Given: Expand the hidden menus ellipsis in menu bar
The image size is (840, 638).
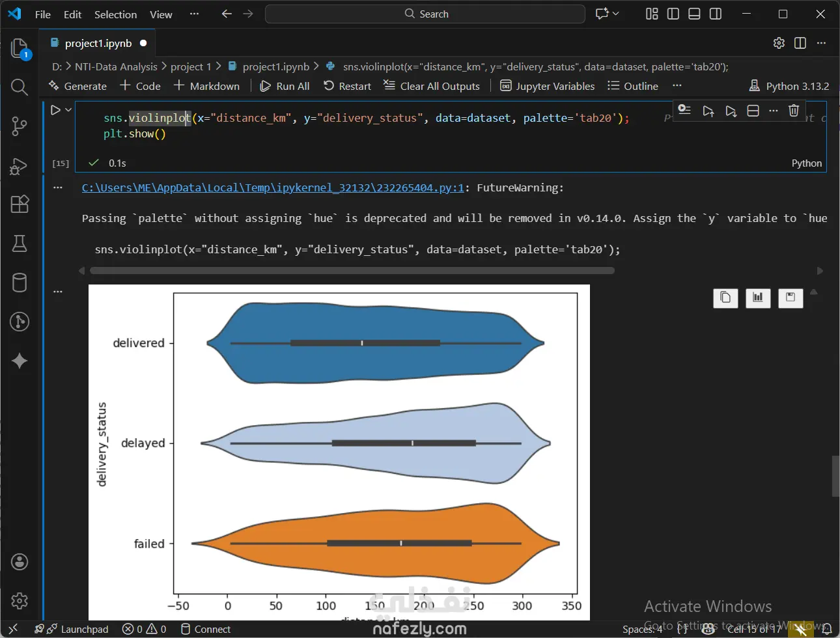Looking at the screenshot, I should (194, 14).
